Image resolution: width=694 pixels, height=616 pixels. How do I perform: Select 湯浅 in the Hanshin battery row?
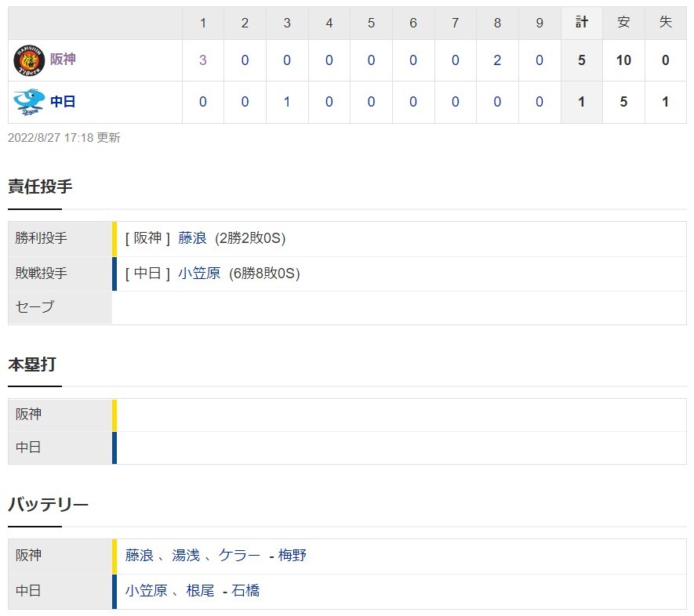pos(186,556)
